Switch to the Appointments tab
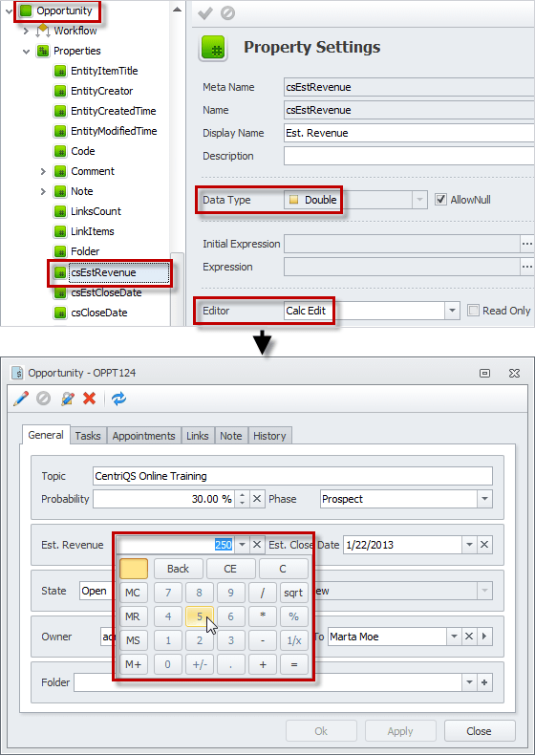 (x=143, y=436)
